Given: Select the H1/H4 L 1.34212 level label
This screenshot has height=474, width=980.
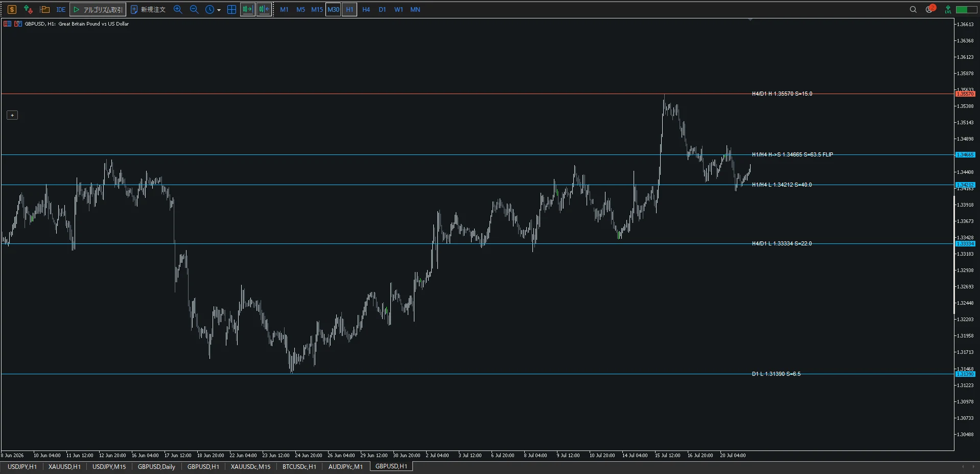Looking at the screenshot, I should click(781, 185).
